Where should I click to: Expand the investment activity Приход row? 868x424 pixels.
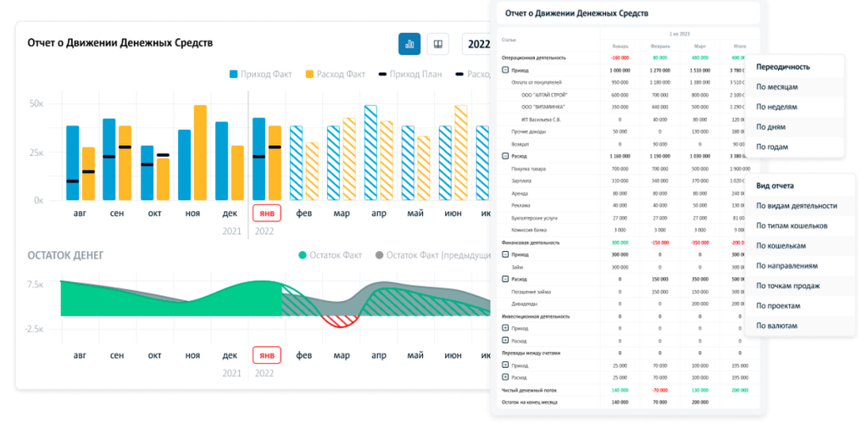pyautogui.click(x=505, y=327)
